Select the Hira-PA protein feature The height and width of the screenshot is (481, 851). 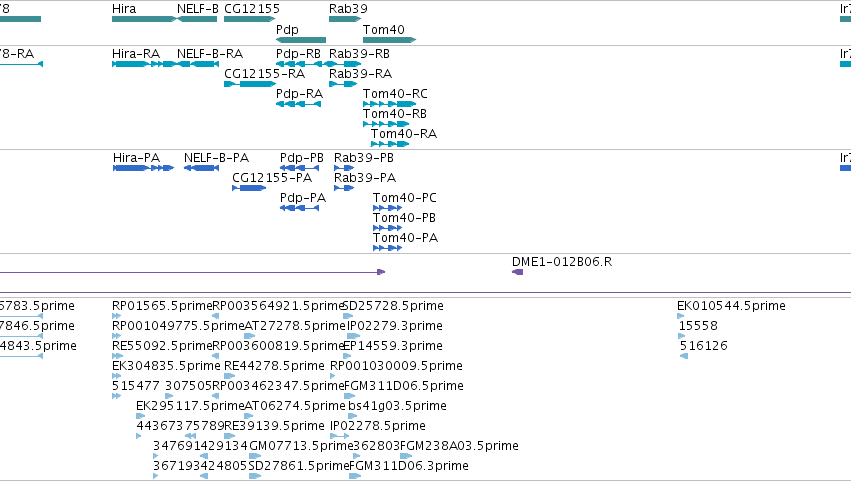[x=143, y=168]
